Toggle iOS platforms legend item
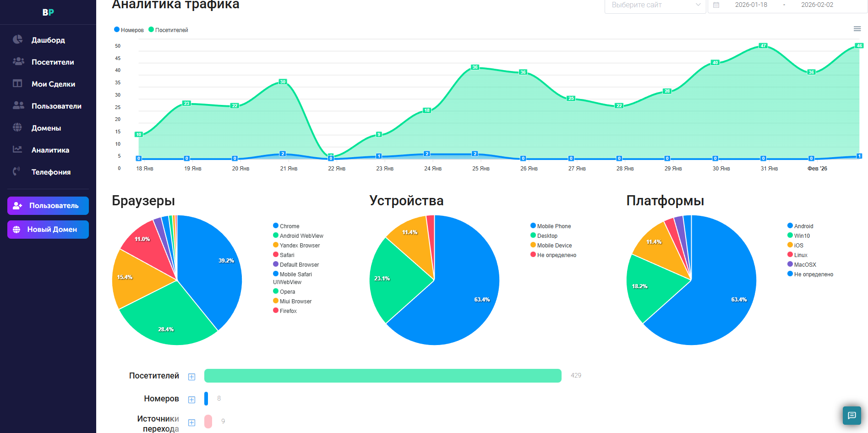The height and width of the screenshot is (433, 868). pyautogui.click(x=795, y=245)
